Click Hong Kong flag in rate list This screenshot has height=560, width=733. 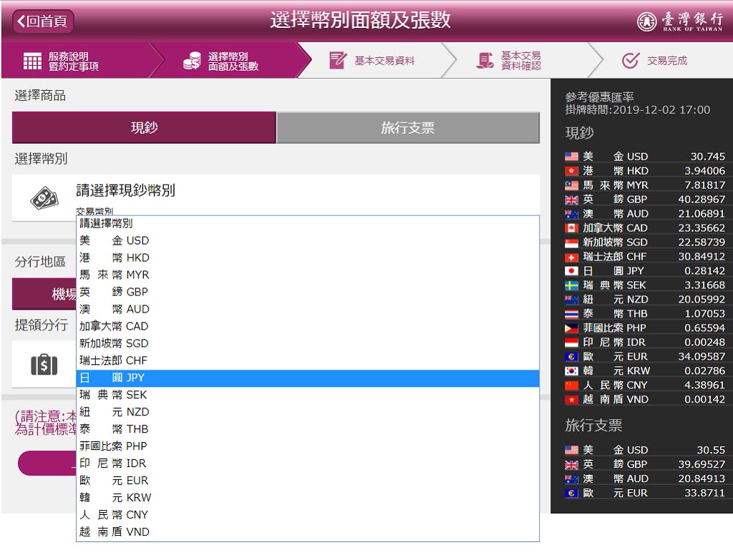[571, 171]
